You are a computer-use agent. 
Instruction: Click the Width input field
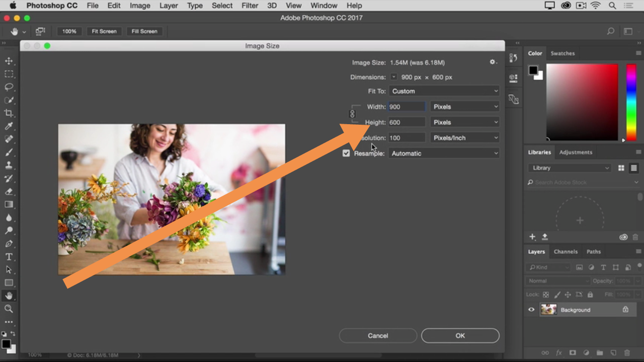407,107
